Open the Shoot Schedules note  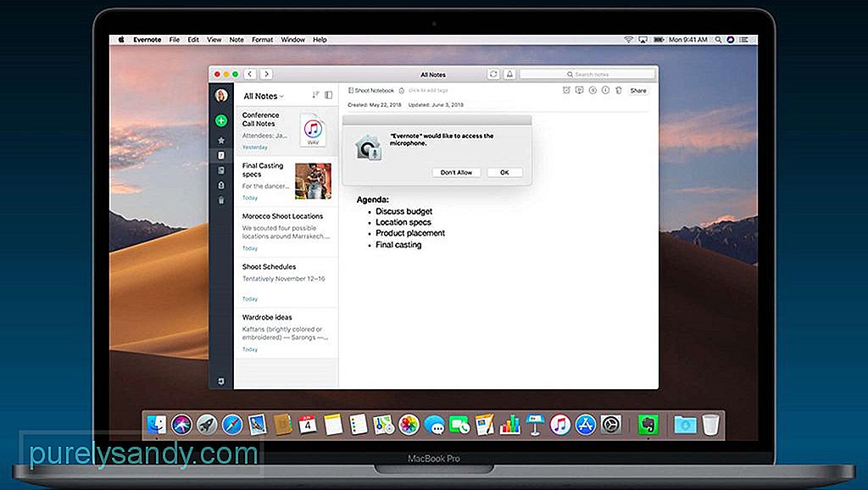pos(287,282)
